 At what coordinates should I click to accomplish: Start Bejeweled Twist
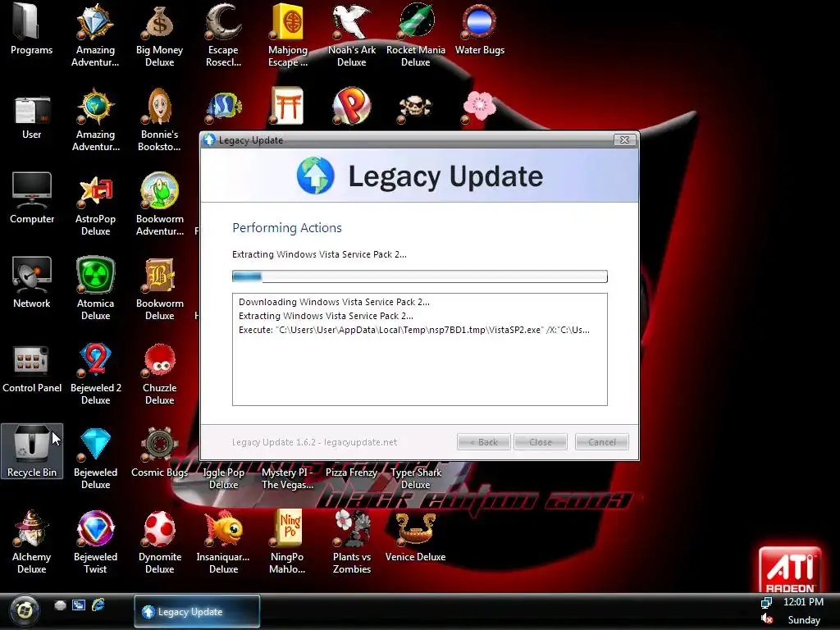(x=95, y=542)
